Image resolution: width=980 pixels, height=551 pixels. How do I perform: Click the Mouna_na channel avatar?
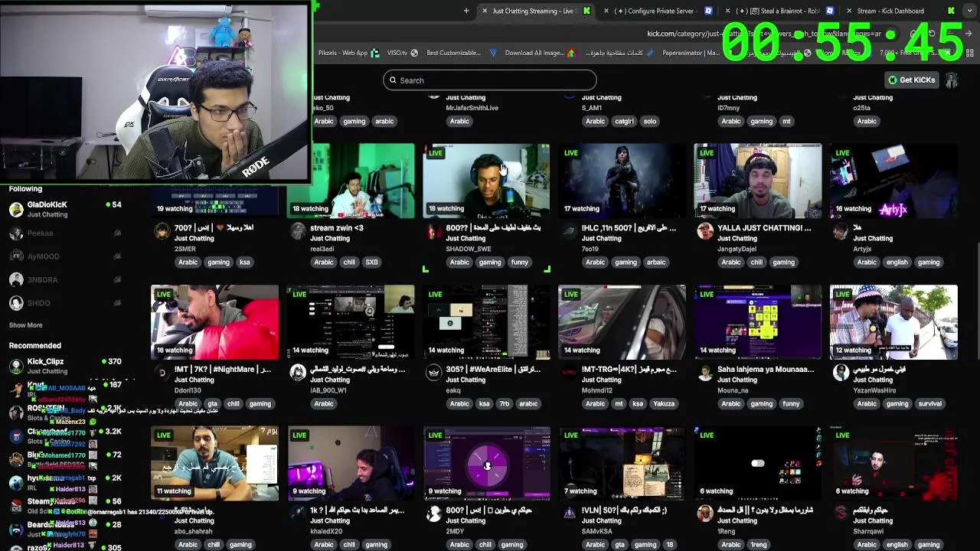click(x=705, y=373)
